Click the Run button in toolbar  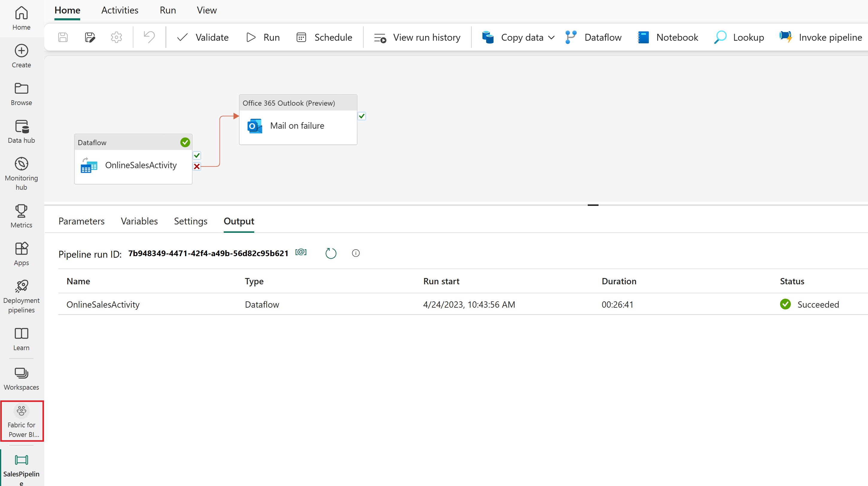(x=263, y=37)
